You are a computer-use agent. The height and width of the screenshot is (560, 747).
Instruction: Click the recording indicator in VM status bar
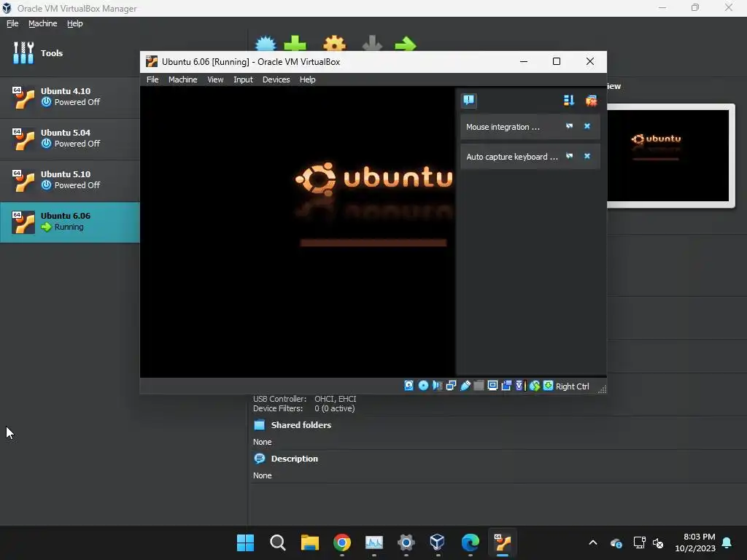[x=506, y=386]
